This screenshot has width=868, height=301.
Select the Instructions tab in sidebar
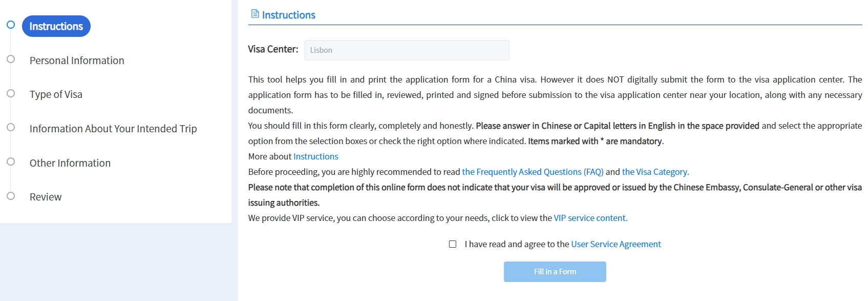(x=56, y=26)
